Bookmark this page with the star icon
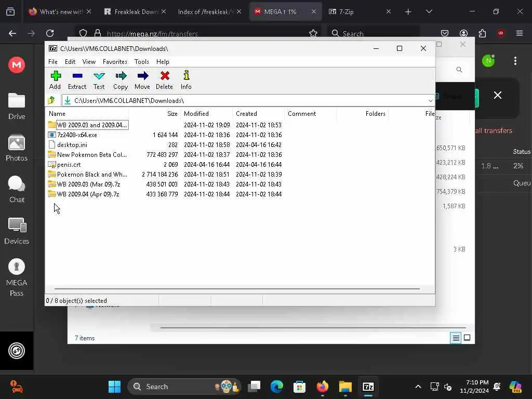This screenshot has height=399, width=532. click(x=313, y=33)
